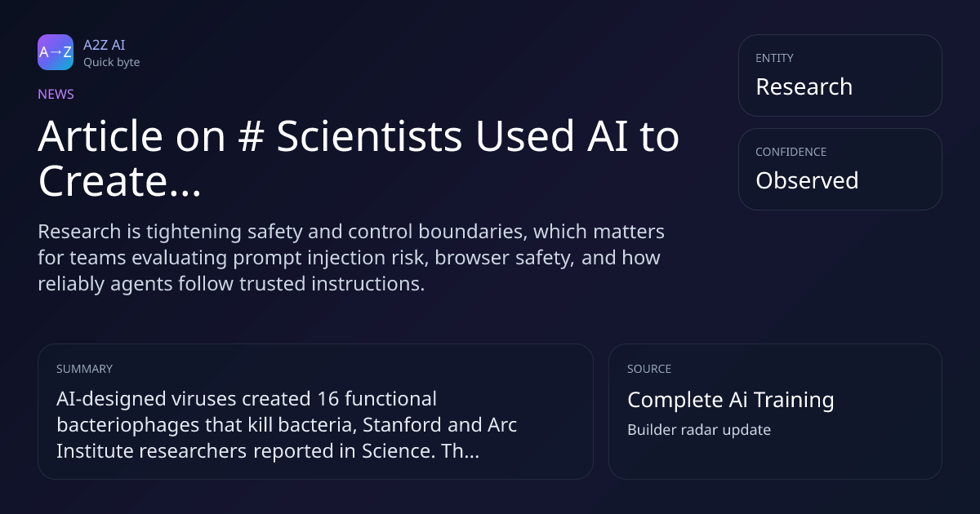Open the CONFIDENCE Observed card
This screenshot has width=980, height=514.
tap(840, 169)
